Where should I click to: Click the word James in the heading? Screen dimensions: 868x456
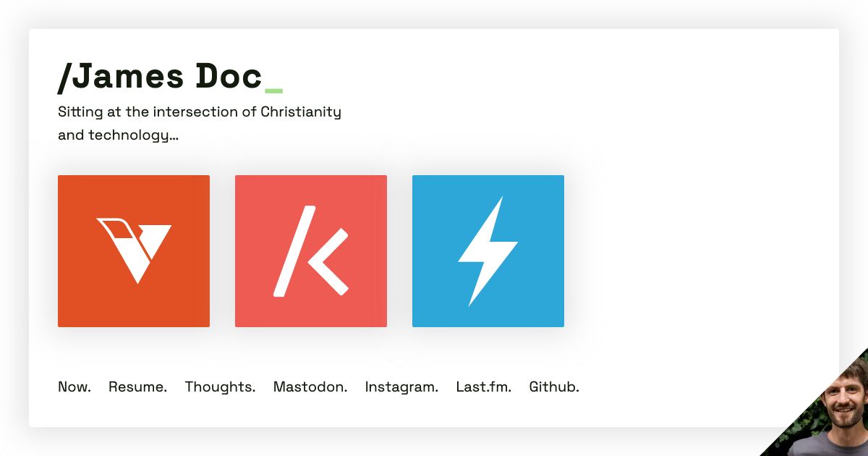point(128,77)
